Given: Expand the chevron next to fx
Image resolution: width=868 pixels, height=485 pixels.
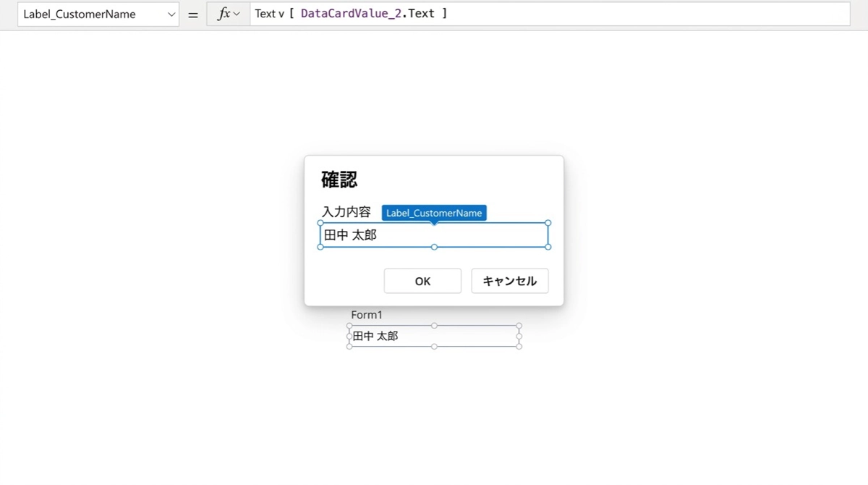Looking at the screenshot, I should (237, 14).
